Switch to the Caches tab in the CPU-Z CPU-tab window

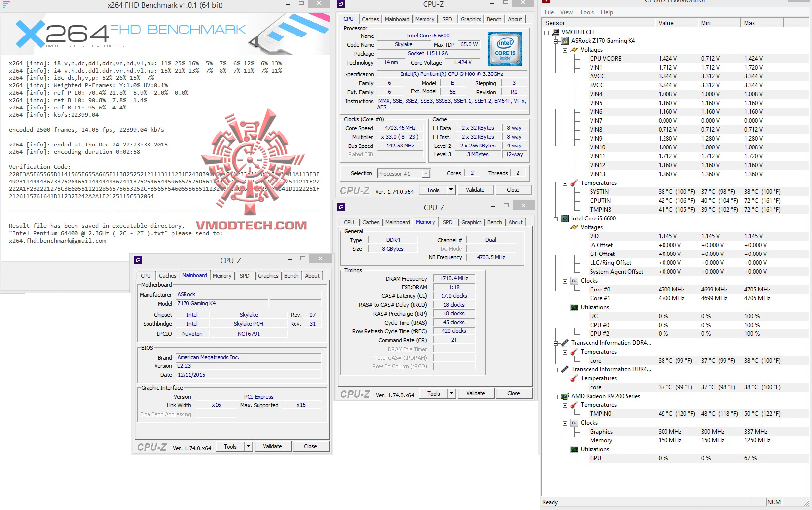[370, 19]
